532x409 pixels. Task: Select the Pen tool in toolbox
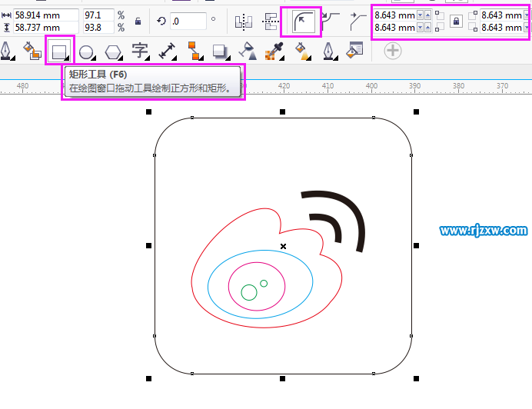click(x=6, y=51)
